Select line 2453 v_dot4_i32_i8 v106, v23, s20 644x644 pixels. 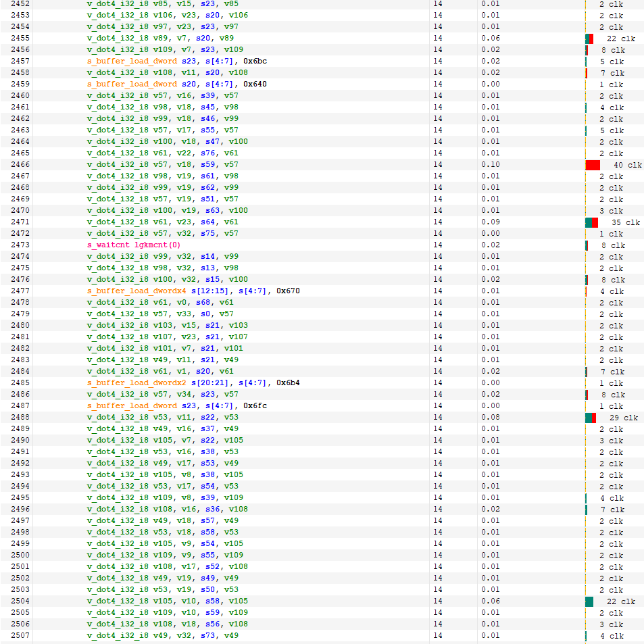167,15
